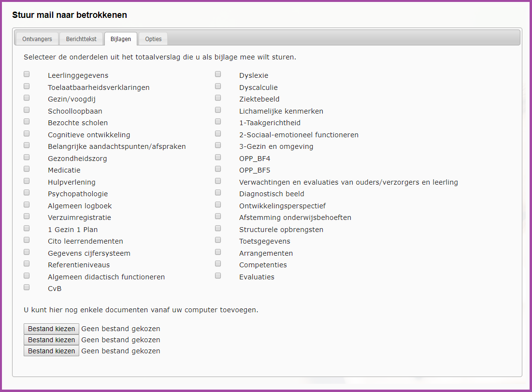Enable the CvB checkbox

[x=27, y=288]
